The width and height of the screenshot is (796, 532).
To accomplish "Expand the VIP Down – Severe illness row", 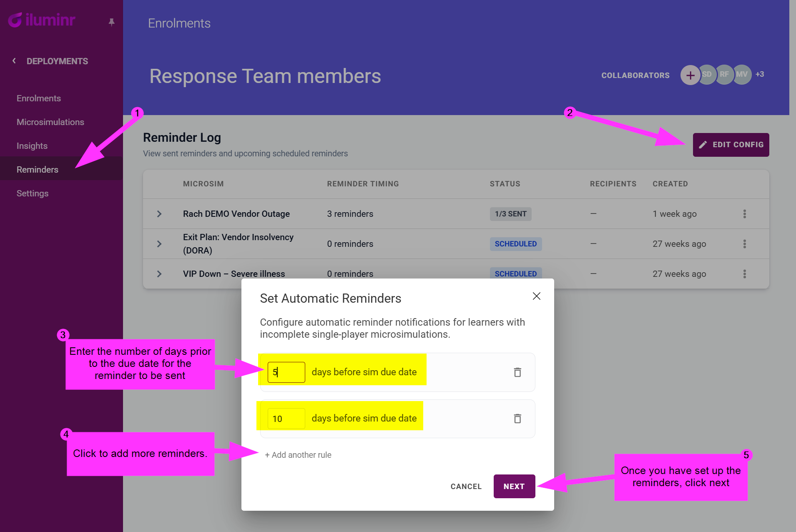I will [159, 274].
